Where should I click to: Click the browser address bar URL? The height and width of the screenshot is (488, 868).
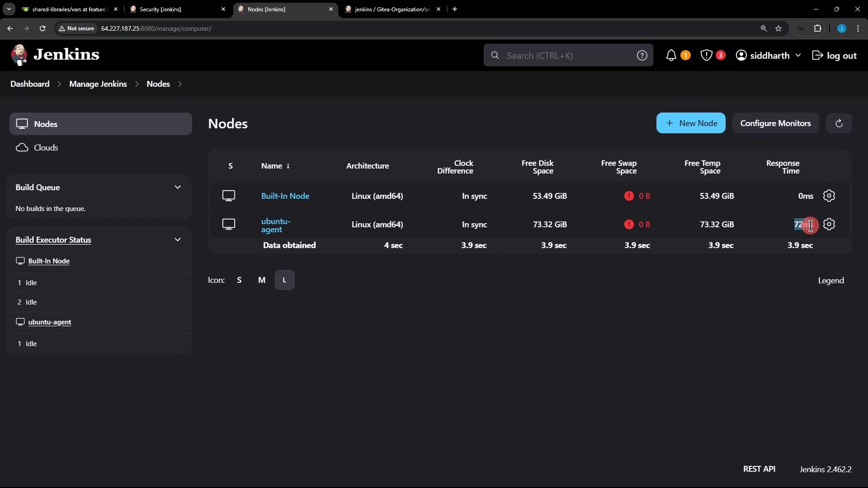coord(156,28)
